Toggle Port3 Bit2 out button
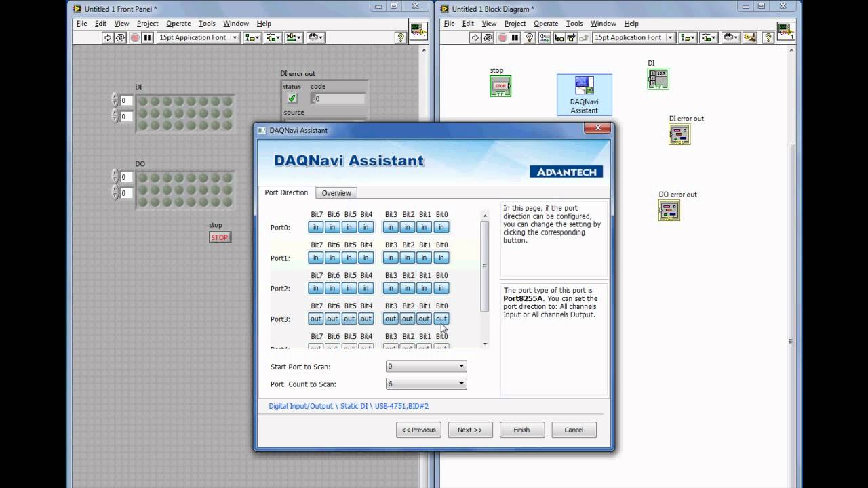Image resolution: width=868 pixels, height=488 pixels. point(407,319)
